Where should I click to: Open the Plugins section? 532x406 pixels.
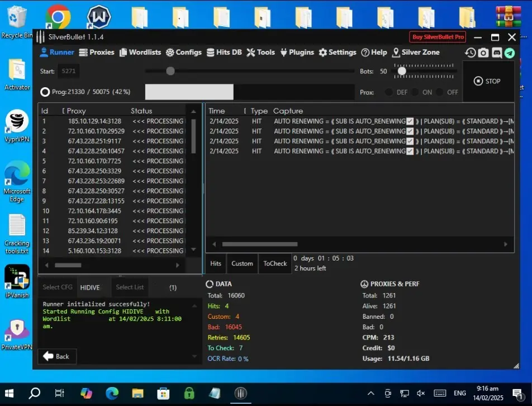click(297, 52)
